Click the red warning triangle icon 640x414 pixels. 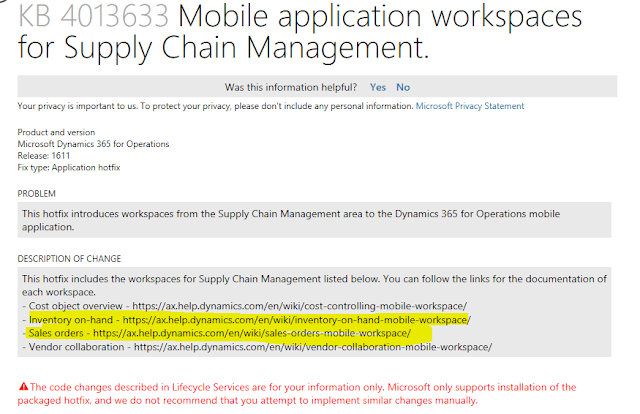coord(23,386)
